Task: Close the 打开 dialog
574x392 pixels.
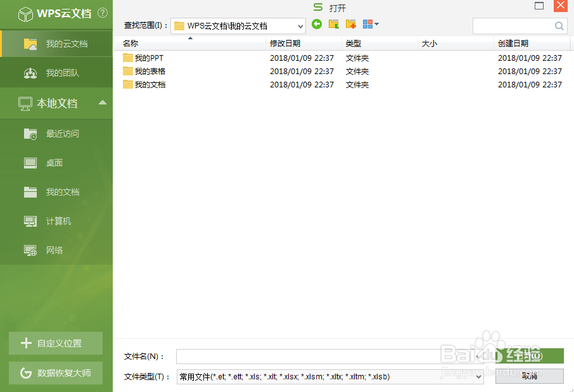Action: click(x=561, y=6)
